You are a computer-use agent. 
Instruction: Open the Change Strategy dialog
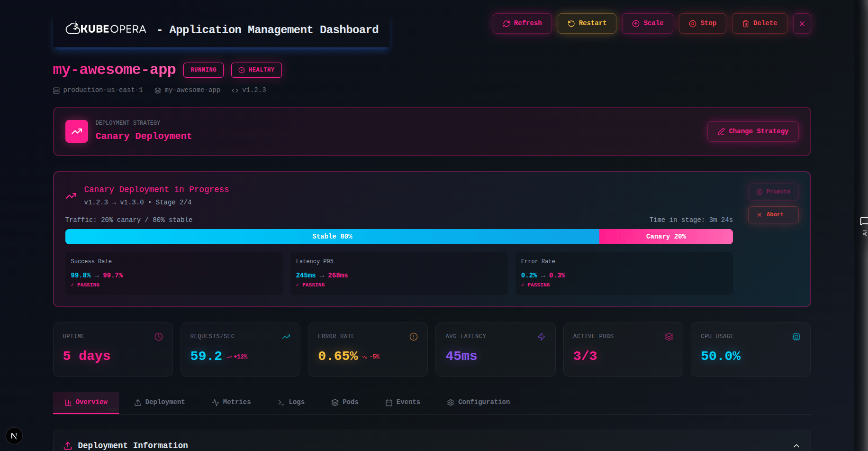click(752, 131)
